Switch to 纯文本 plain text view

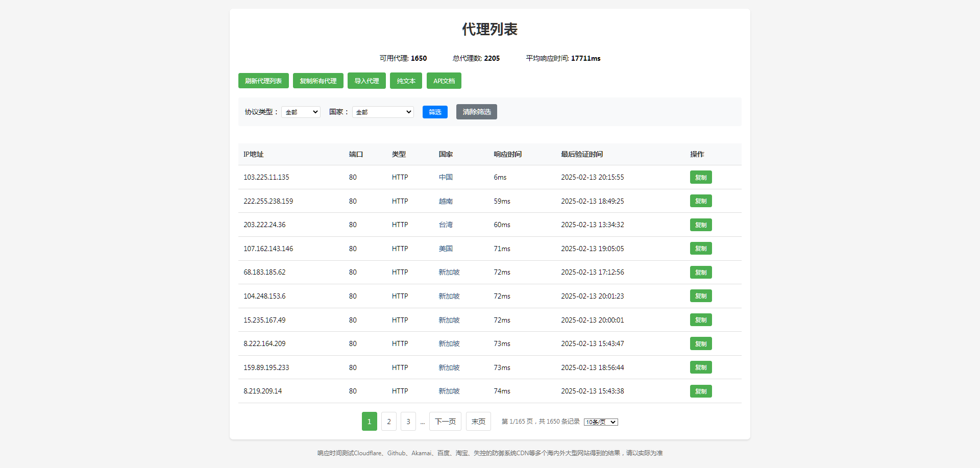[x=405, y=81]
